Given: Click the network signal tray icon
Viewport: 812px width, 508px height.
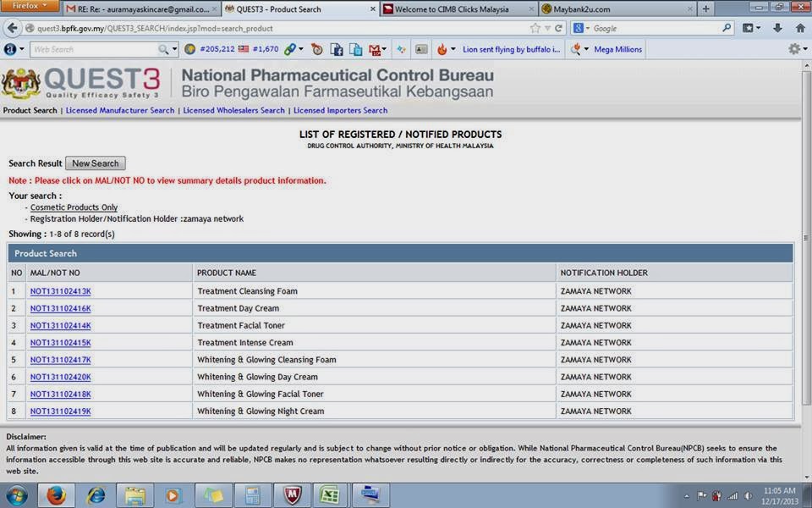Looking at the screenshot, I should pos(732,496).
